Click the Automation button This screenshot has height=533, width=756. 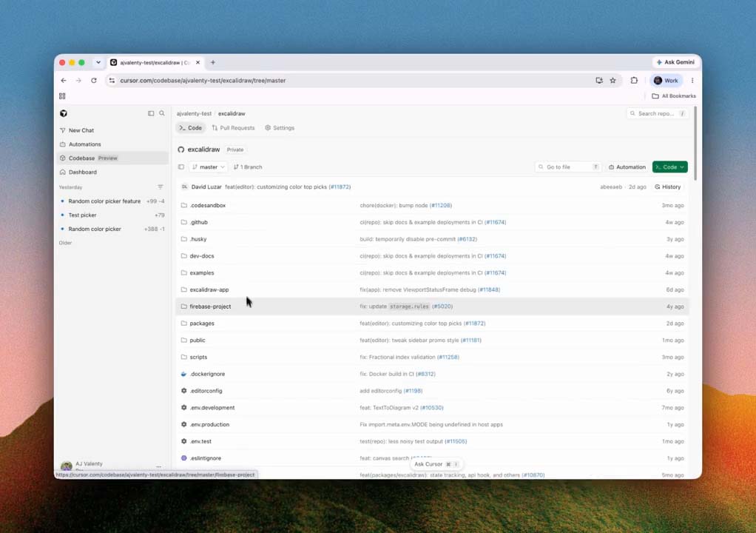tap(627, 167)
